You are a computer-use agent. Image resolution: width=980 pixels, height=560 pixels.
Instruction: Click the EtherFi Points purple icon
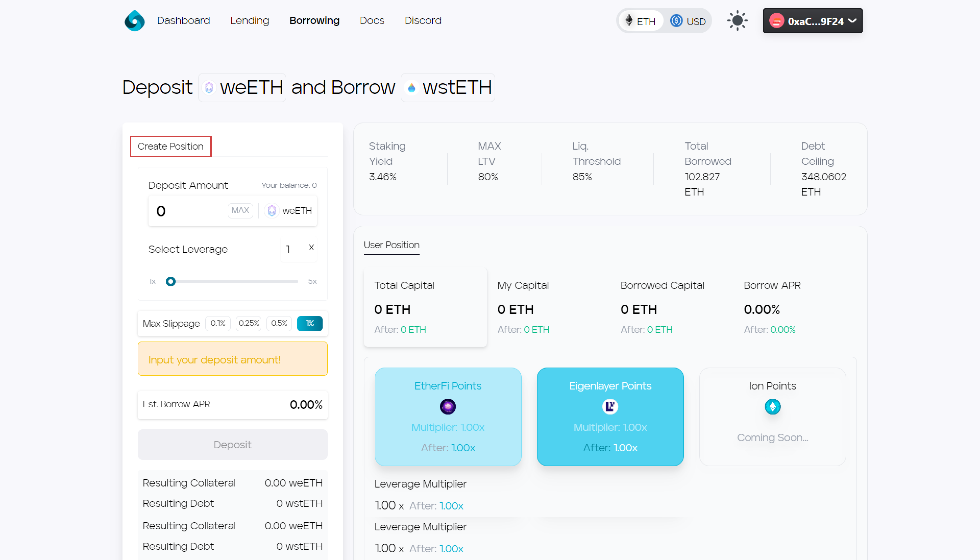(448, 407)
